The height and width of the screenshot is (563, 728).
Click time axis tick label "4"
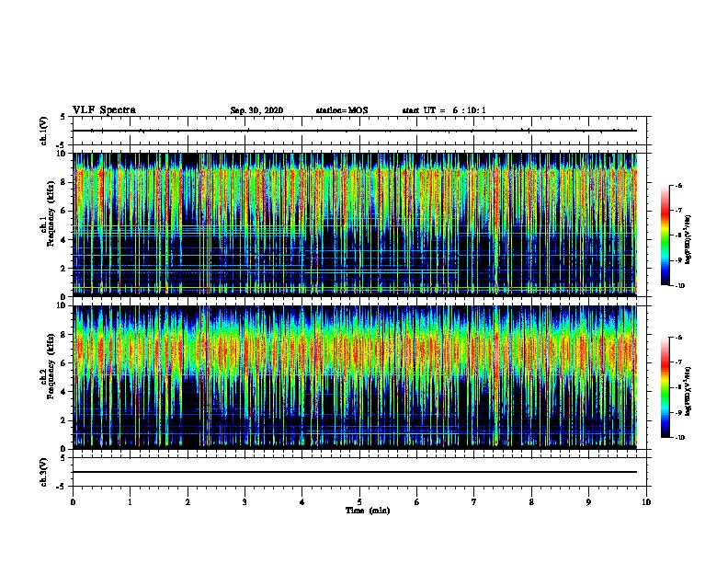click(302, 502)
